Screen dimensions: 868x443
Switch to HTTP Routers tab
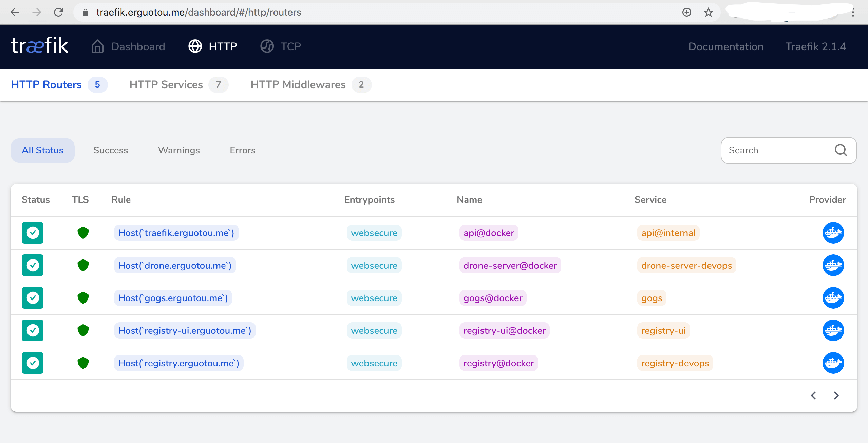click(59, 84)
